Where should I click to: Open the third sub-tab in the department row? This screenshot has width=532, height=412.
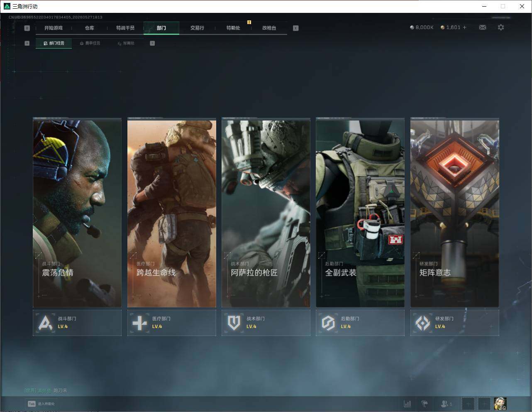[x=126, y=43]
